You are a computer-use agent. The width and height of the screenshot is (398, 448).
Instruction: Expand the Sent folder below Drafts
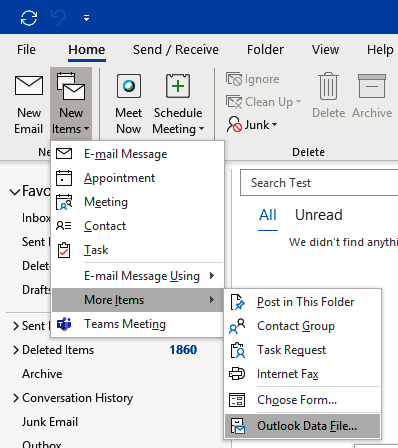[x=16, y=326]
